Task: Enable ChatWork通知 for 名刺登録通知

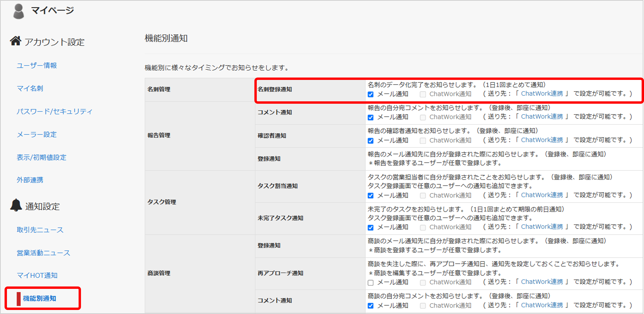Action: 423,94
